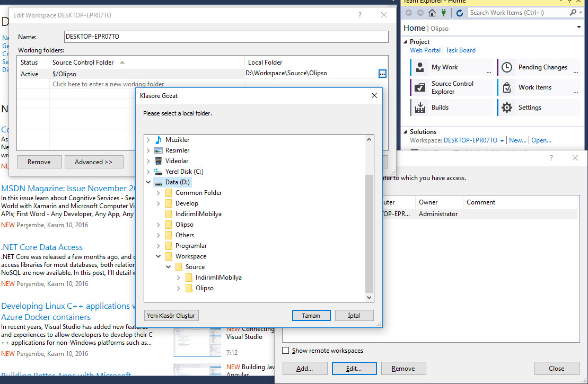Go back in Team Explorer navigation
Image resolution: width=588 pixels, height=384 pixels.
click(409, 13)
